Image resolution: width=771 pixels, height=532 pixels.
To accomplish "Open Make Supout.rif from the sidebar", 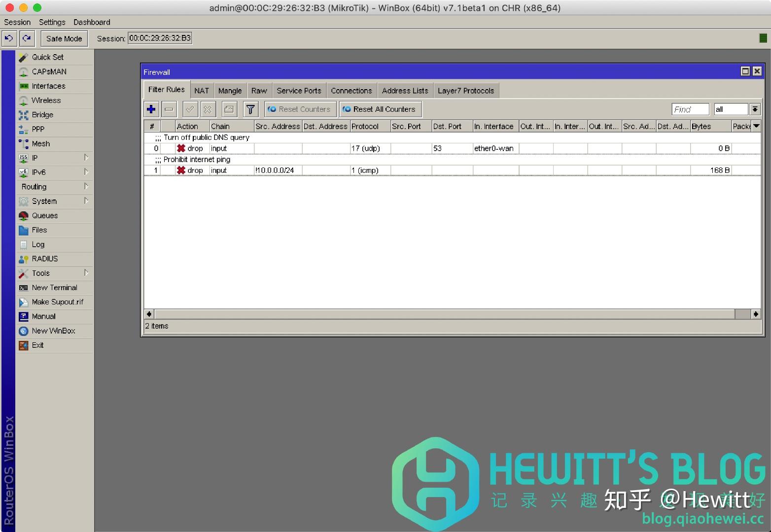I will click(57, 301).
